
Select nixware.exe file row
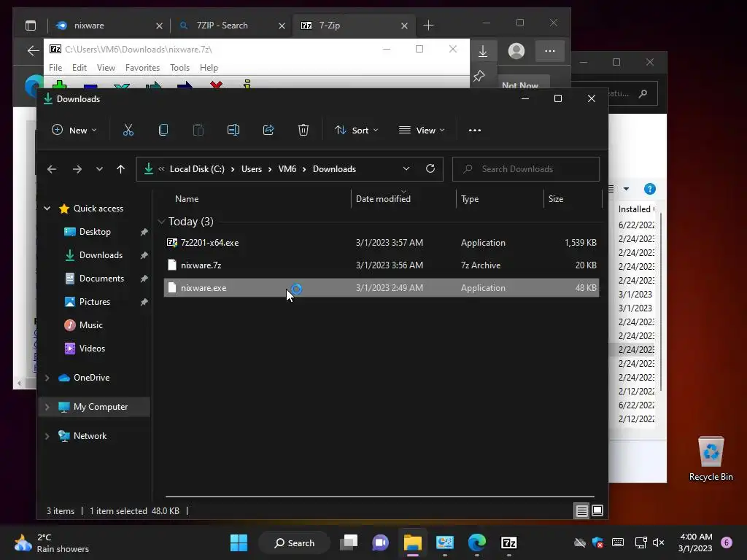[x=381, y=287]
